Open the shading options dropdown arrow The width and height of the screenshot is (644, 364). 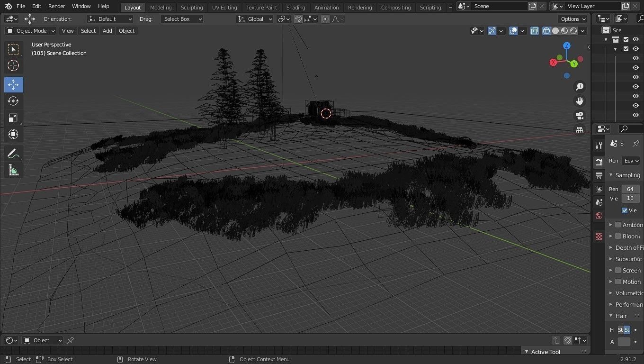pos(582,31)
